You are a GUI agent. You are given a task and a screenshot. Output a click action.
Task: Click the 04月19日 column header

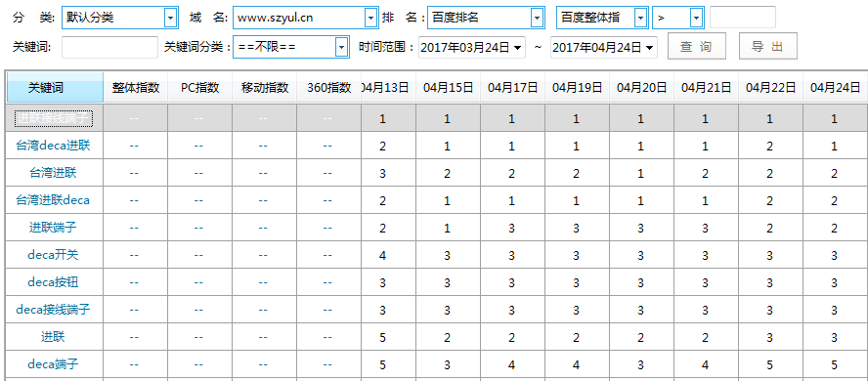point(577,87)
